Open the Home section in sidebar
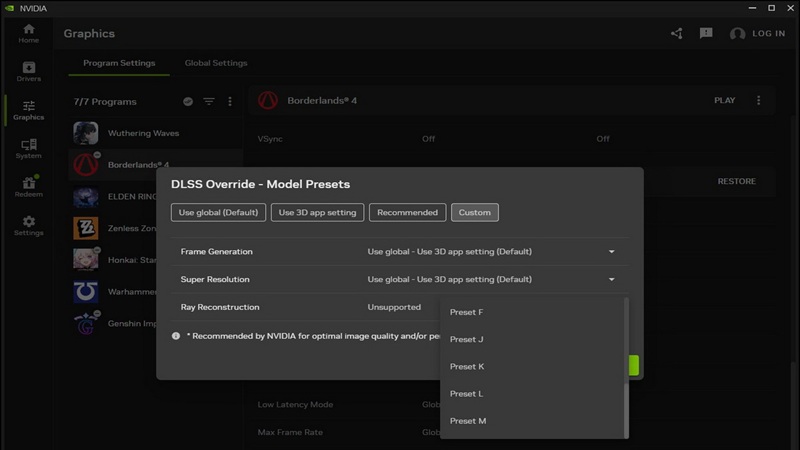 (x=28, y=33)
